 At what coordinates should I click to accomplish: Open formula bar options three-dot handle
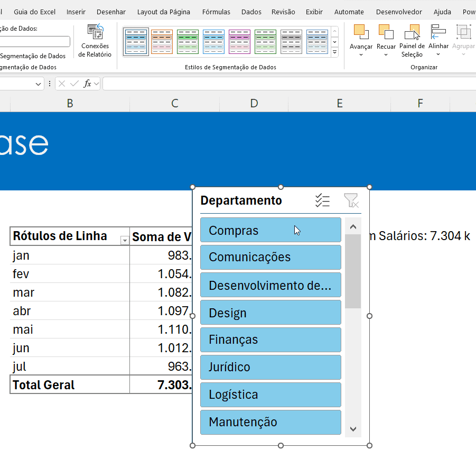point(50,84)
